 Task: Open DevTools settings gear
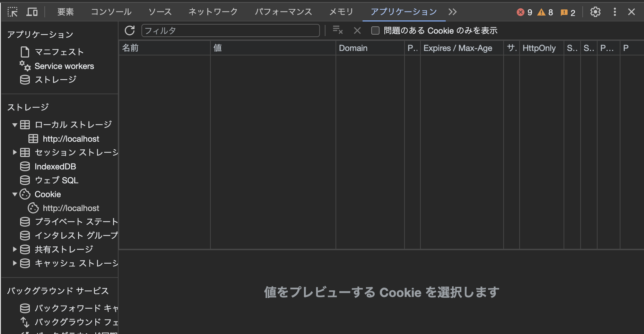595,11
